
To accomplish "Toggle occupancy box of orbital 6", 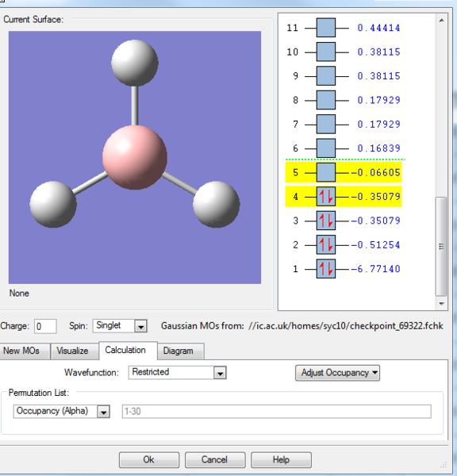I will [326, 148].
